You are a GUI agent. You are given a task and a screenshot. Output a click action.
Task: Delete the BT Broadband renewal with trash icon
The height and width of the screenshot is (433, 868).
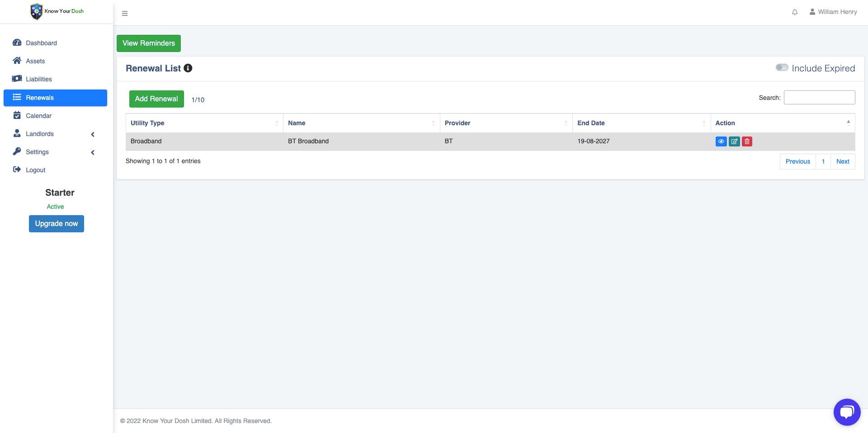(x=747, y=141)
